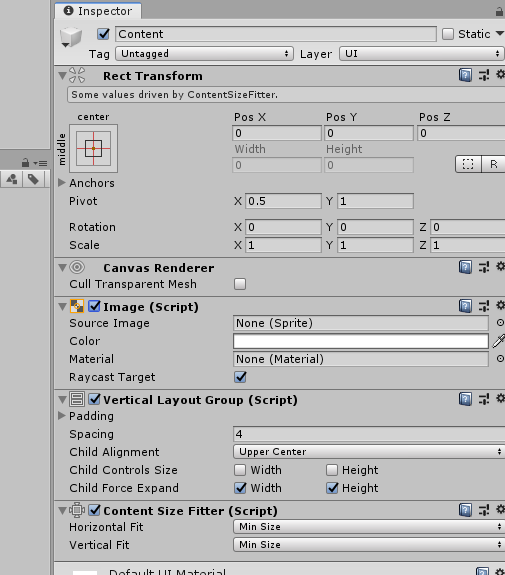
Task: Open Vertical Layout Group help icon
Action: (465, 399)
